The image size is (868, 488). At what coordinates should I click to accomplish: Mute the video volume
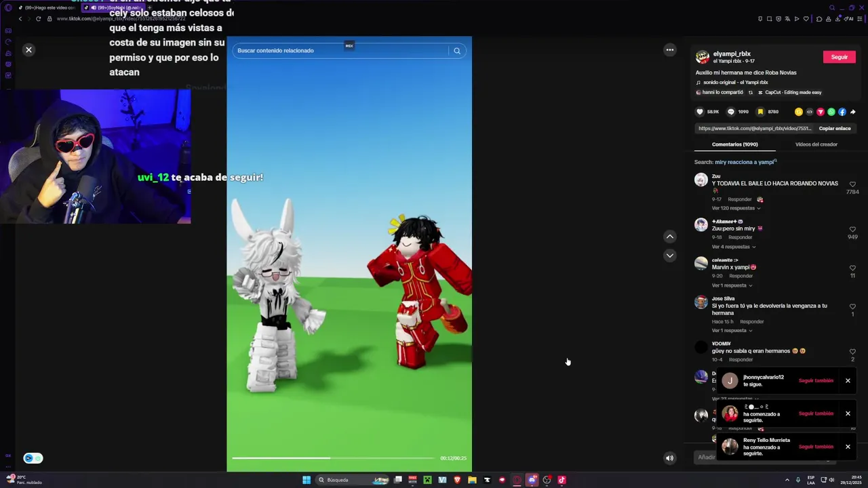coord(669,458)
